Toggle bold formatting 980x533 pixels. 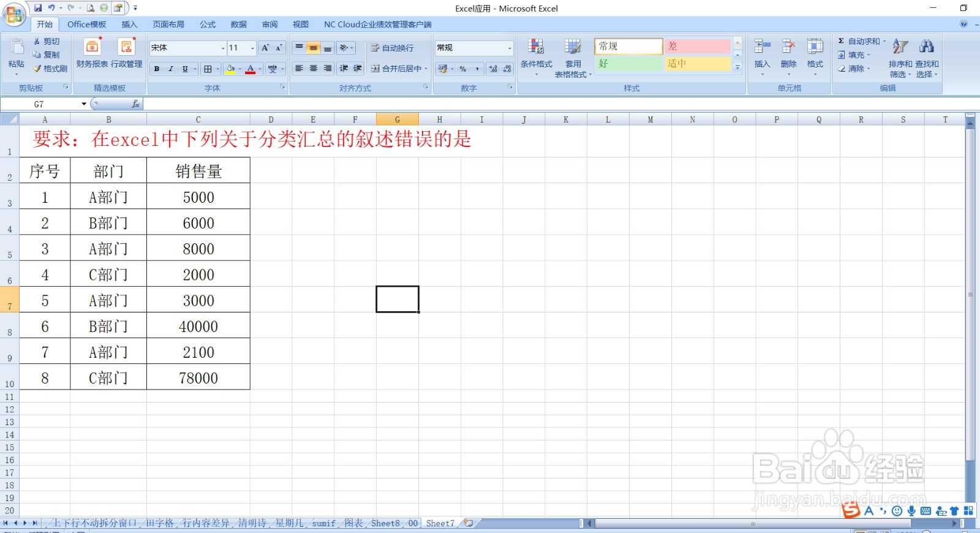(157, 69)
